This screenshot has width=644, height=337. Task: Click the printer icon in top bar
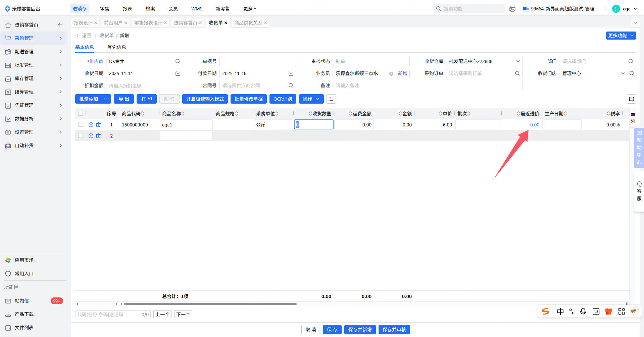(x=512, y=9)
